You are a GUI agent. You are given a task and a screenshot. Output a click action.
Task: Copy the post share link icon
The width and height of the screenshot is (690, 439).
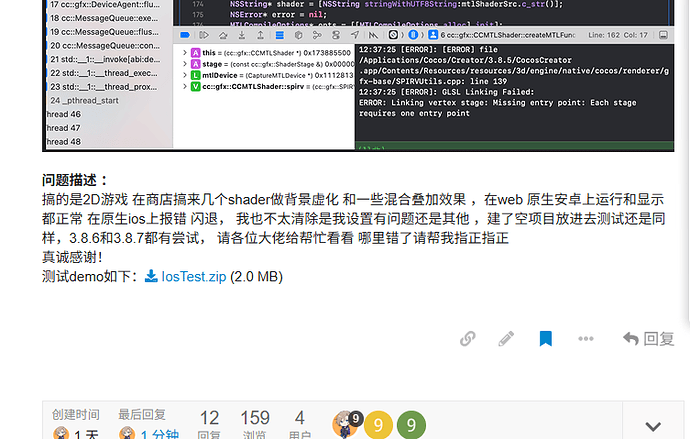(x=467, y=339)
